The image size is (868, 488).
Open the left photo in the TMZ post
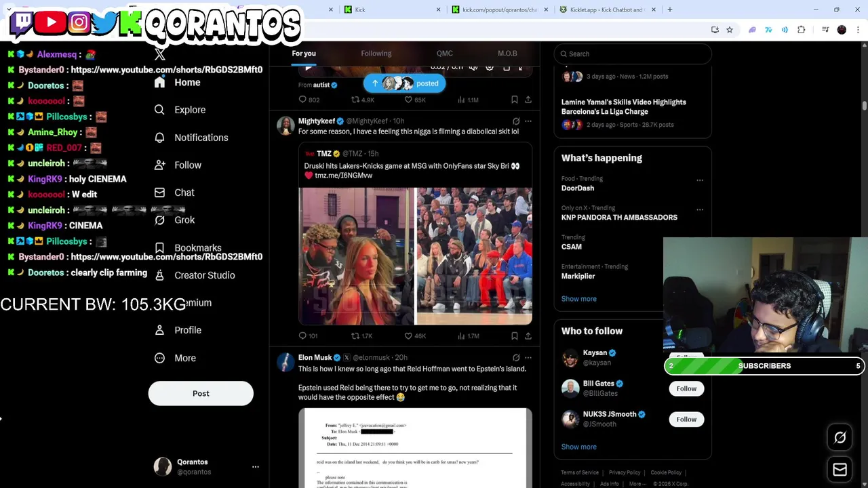click(356, 256)
